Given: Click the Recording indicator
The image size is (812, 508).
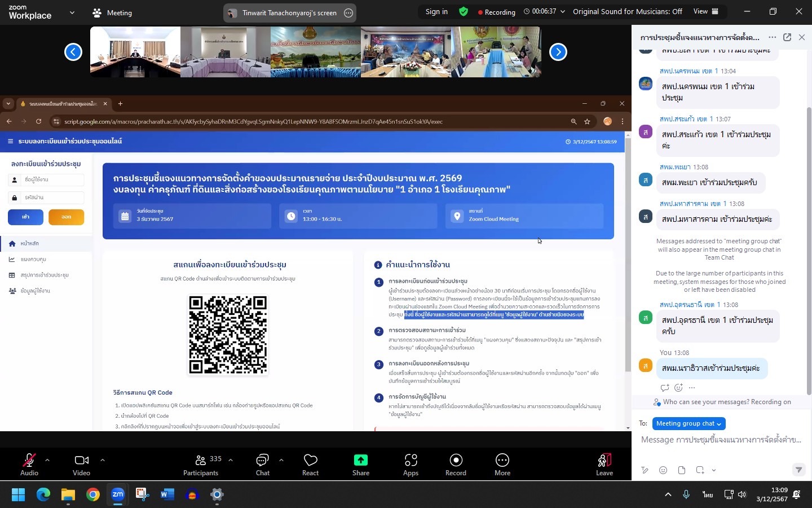Looking at the screenshot, I should [x=496, y=12].
